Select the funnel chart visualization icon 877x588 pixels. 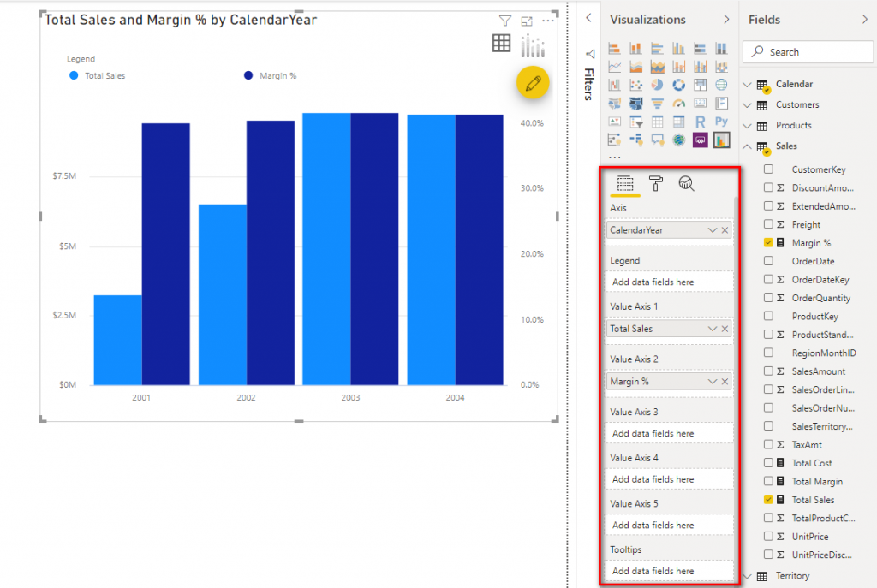pos(657,103)
